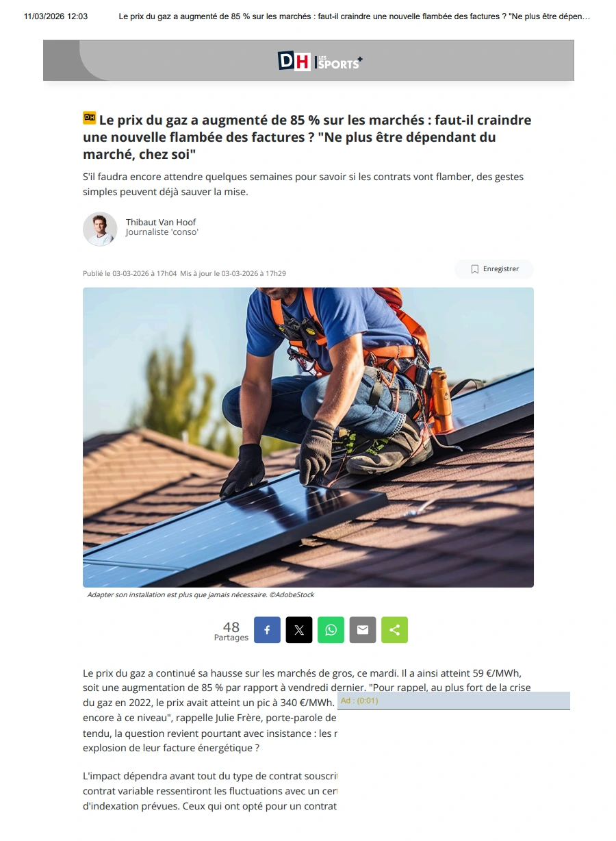Click the author name Thibaut Van Hoof
The image size is (616, 841).
(x=161, y=222)
